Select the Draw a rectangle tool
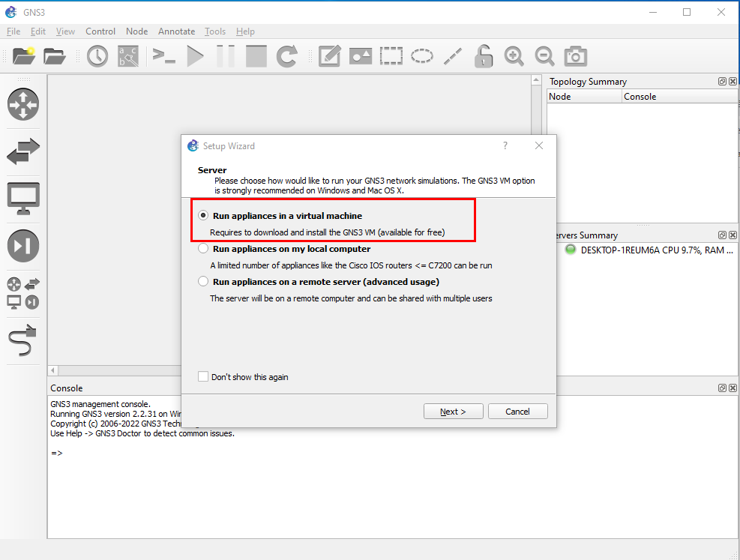The width and height of the screenshot is (740, 560). (x=391, y=56)
